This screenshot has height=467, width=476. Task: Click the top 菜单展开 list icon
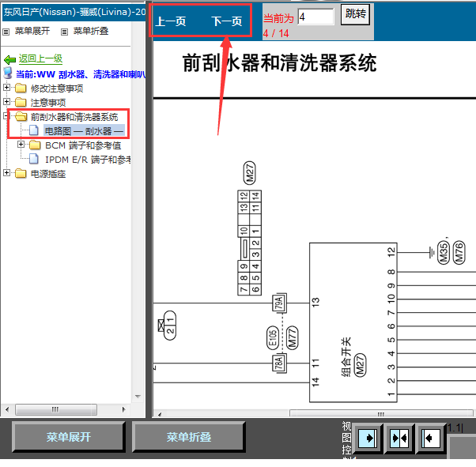click(x=6, y=32)
